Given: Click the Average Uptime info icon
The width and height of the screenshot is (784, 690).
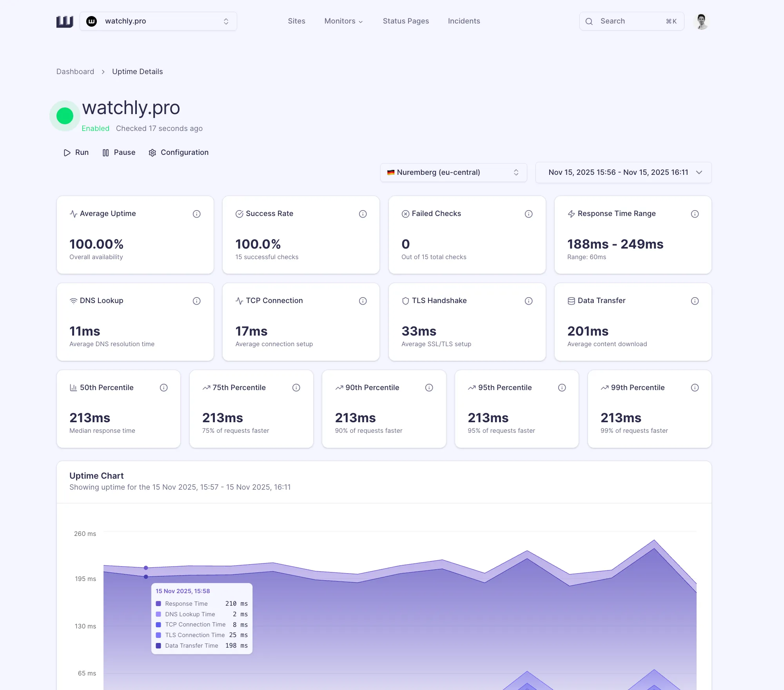Looking at the screenshot, I should point(197,214).
